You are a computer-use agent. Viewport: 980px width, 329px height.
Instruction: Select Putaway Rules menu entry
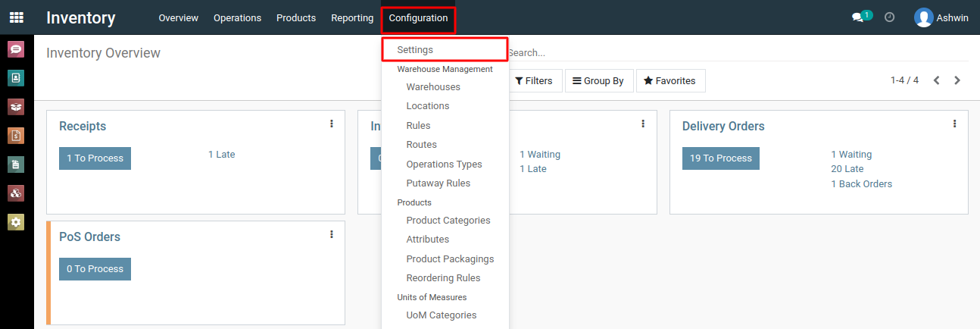pos(438,183)
